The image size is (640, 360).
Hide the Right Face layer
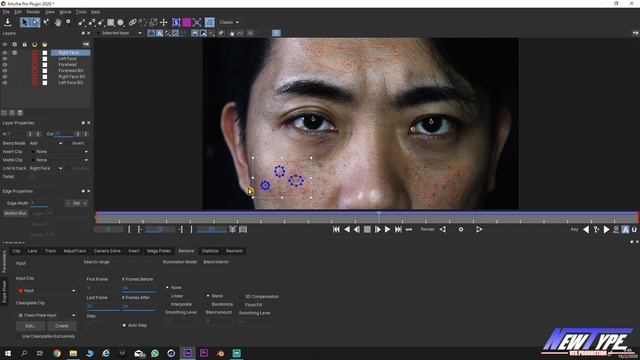coord(4,53)
